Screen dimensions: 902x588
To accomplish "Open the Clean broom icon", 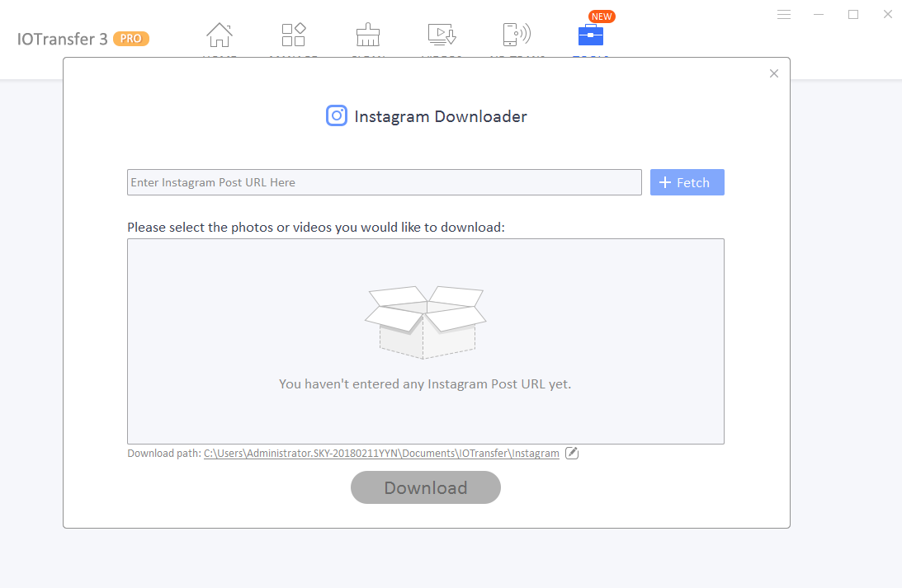I will tap(367, 35).
